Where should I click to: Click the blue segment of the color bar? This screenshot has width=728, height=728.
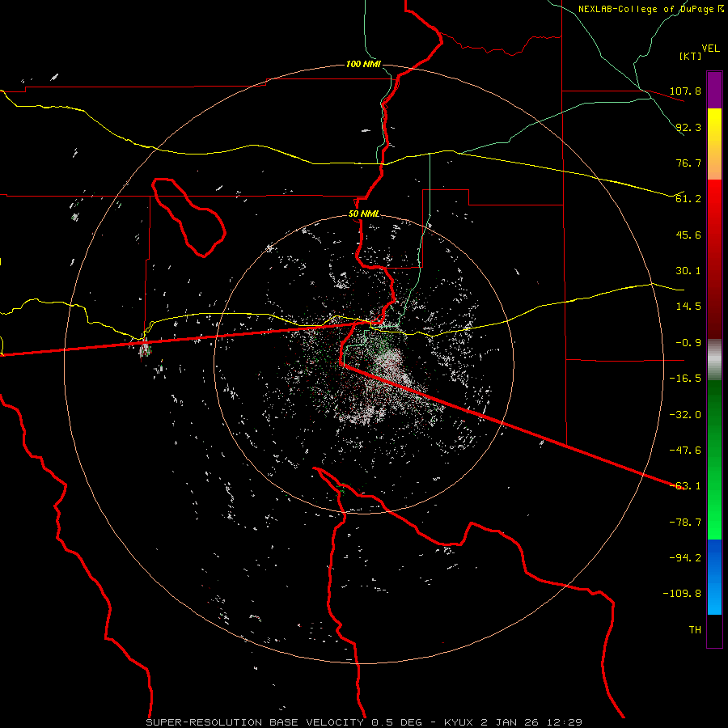tap(714, 577)
